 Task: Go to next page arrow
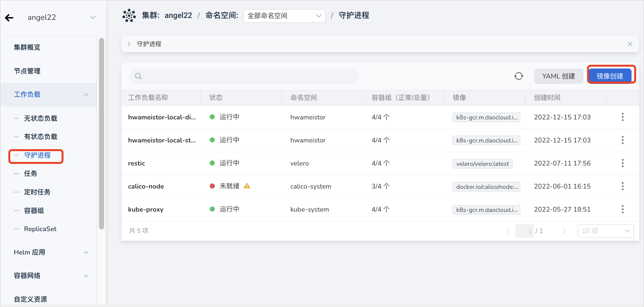[x=564, y=231]
